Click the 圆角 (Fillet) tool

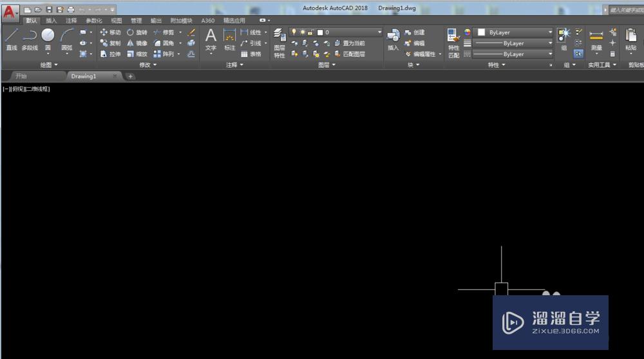click(164, 43)
